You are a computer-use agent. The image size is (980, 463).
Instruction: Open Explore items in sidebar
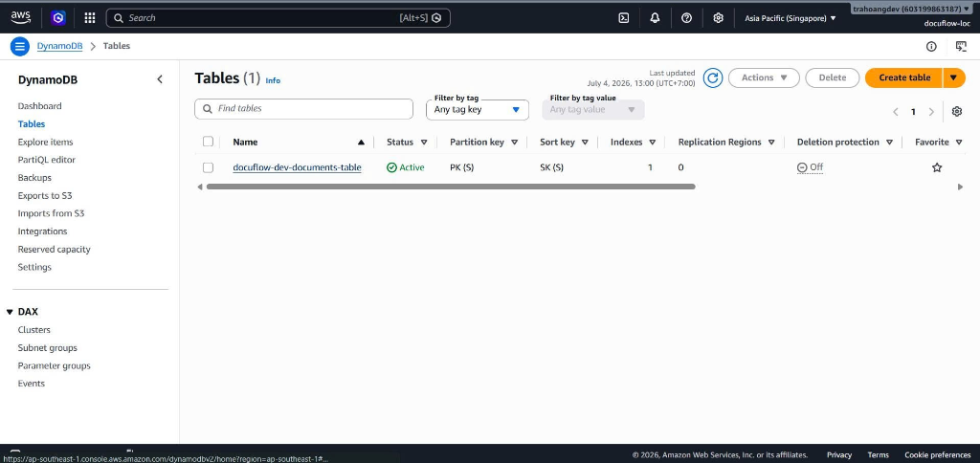click(x=45, y=142)
